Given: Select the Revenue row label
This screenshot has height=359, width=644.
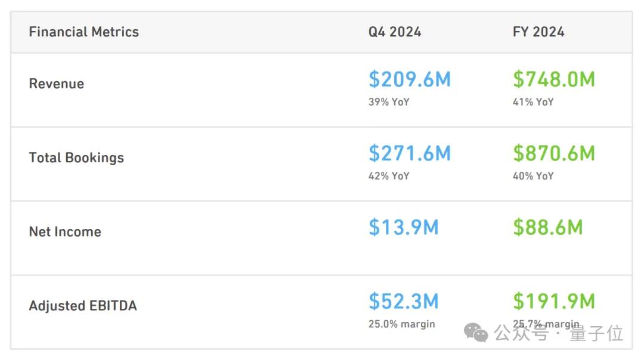Looking at the screenshot, I should pyautogui.click(x=57, y=83).
